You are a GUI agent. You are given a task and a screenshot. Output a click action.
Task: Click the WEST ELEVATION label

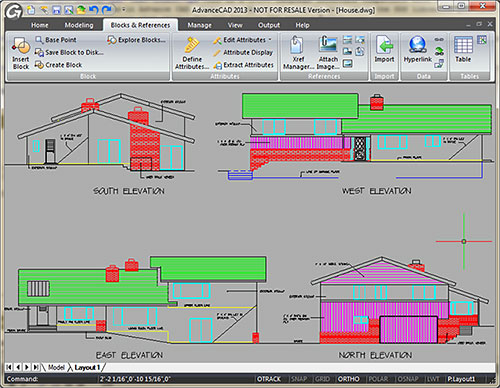(x=377, y=191)
